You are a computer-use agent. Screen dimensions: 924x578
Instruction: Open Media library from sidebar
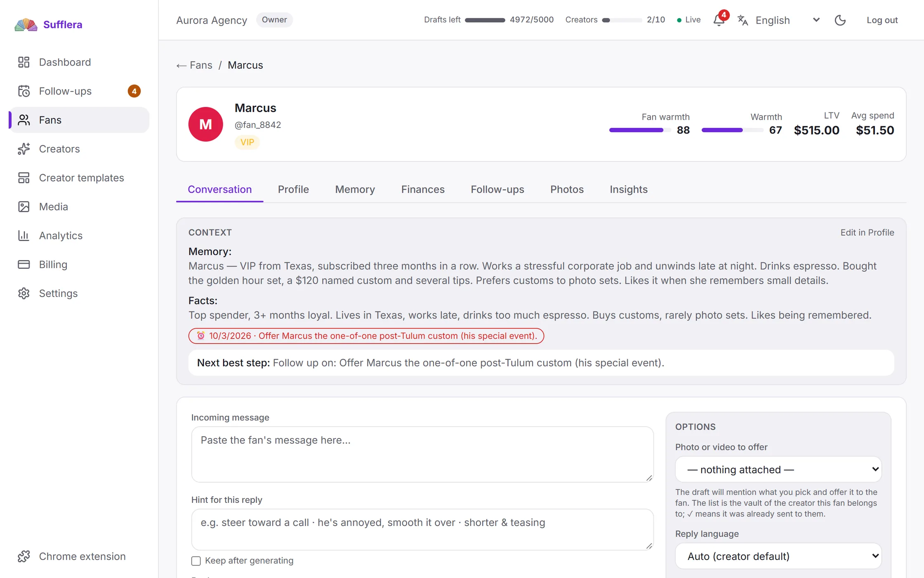tap(79, 207)
